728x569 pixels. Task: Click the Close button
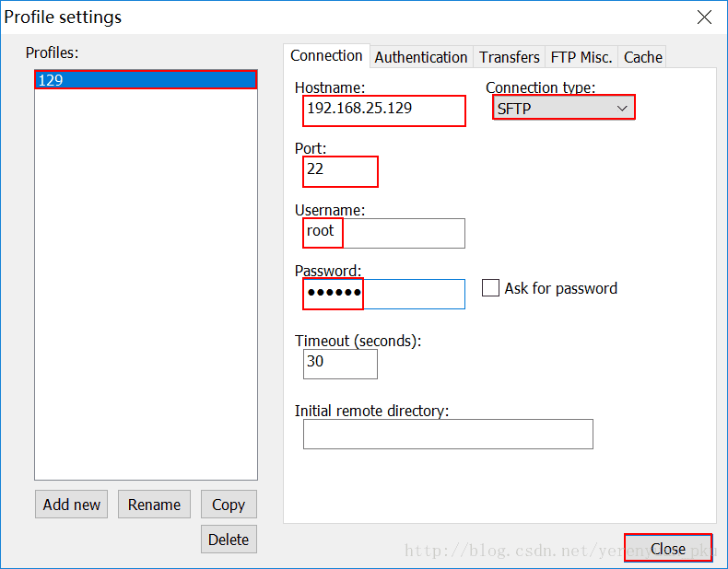667,549
